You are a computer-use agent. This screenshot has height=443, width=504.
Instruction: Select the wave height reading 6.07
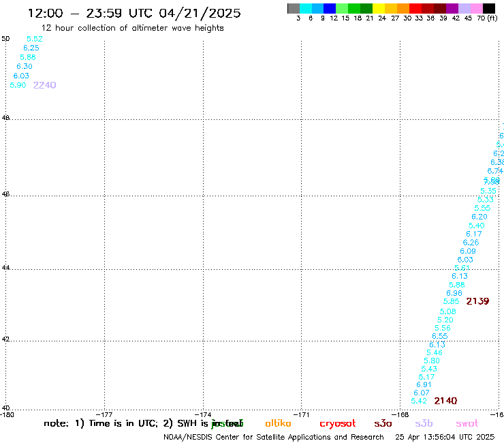(x=422, y=393)
